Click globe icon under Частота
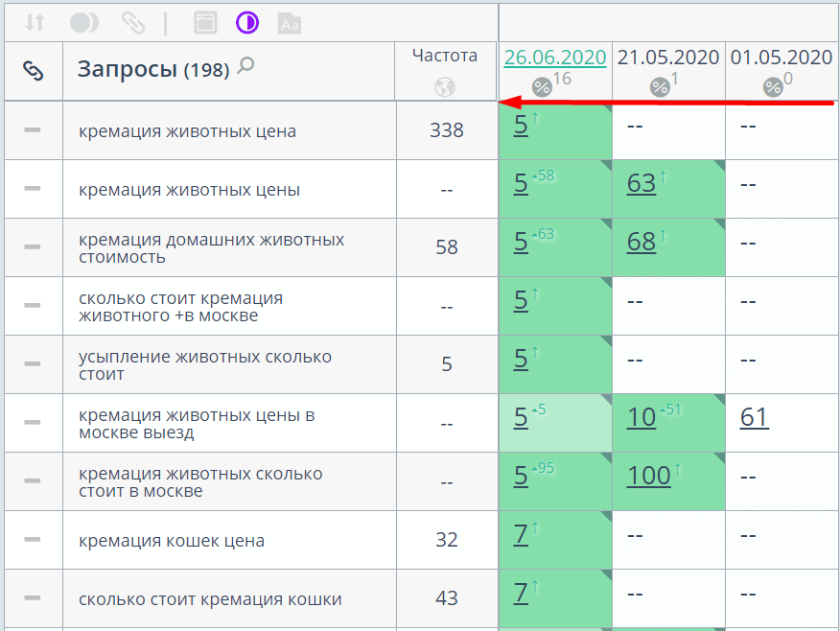840x631 pixels. [x=445, y=86]
